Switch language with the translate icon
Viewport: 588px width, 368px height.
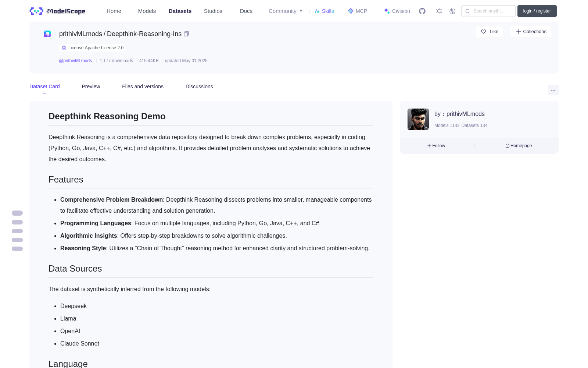tap(452, 11)
